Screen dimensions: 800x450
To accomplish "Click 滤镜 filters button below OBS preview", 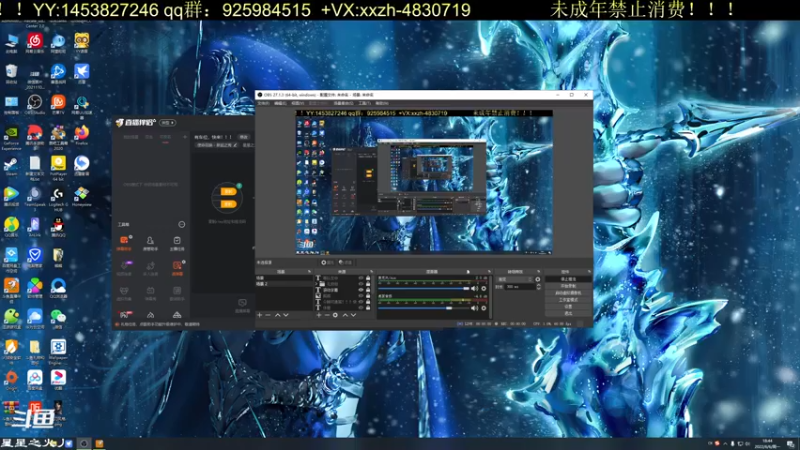I will coord(345,263).
